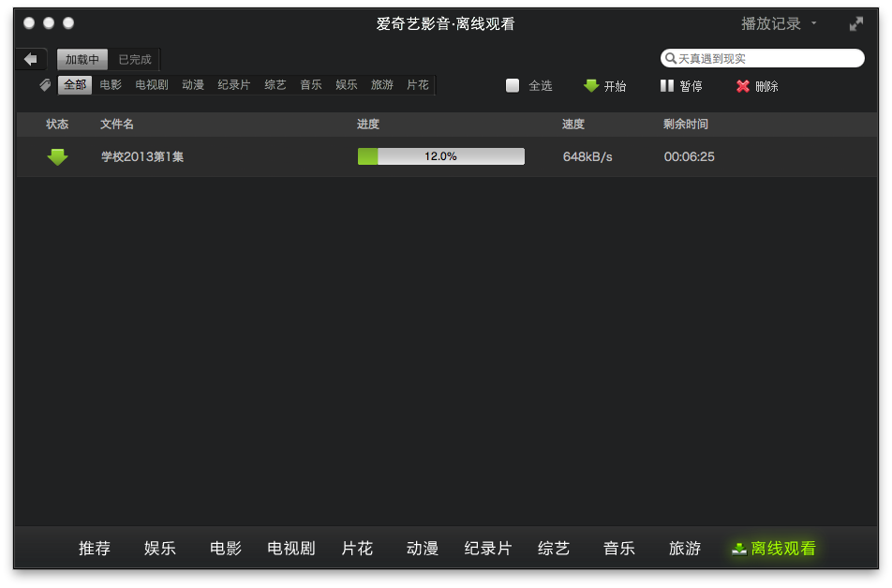Filter downloads by 旅游 in top bar
Image resolution: width=892 pixels, height=588 pixels.
click(x=382, y=84)
